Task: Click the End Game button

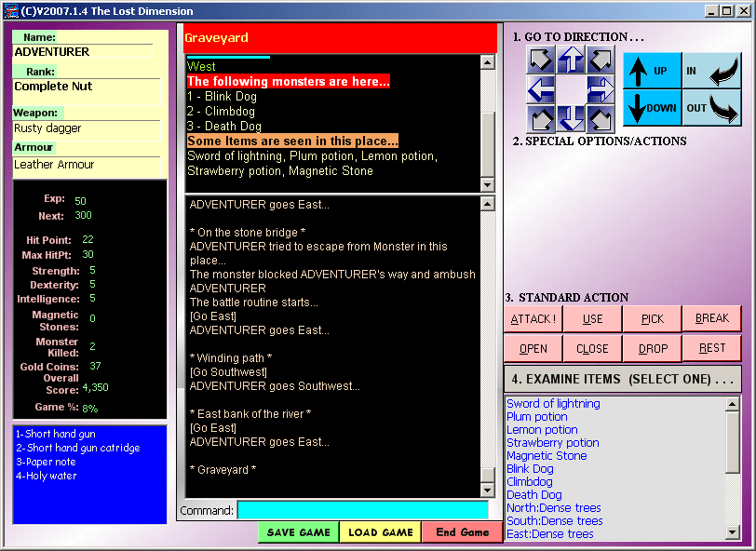Action: click(462, 532)
